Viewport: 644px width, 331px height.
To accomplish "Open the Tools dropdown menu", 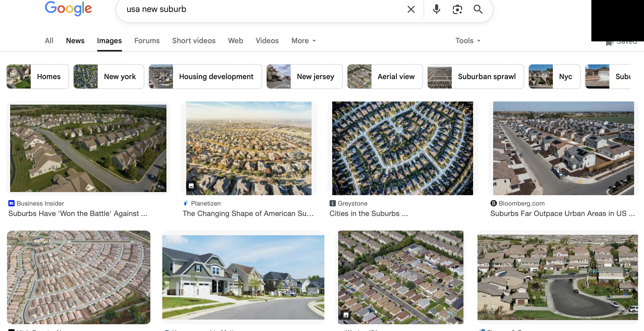I will pyautogui.click(x=468, y=41).
